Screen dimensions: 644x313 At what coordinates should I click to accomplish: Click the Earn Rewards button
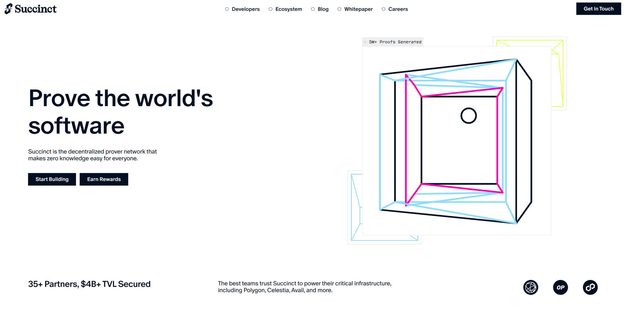point(104,179)
